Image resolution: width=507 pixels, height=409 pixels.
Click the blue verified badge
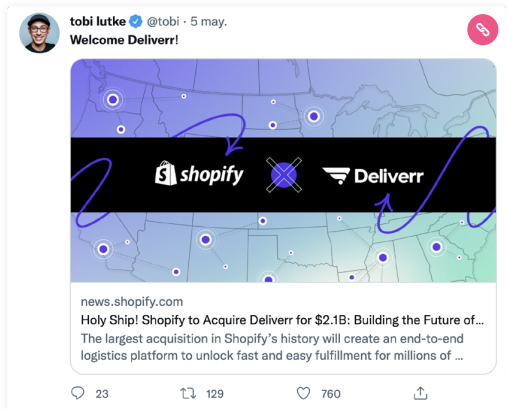pos(135,22)
